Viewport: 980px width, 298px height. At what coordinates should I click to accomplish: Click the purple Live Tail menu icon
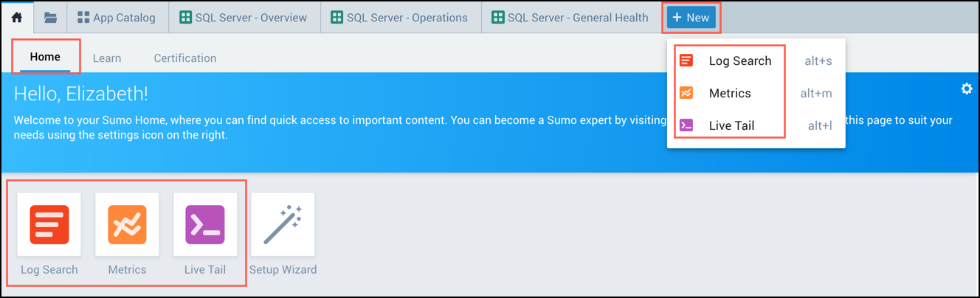pyautogui.click(x=686, y=125)
